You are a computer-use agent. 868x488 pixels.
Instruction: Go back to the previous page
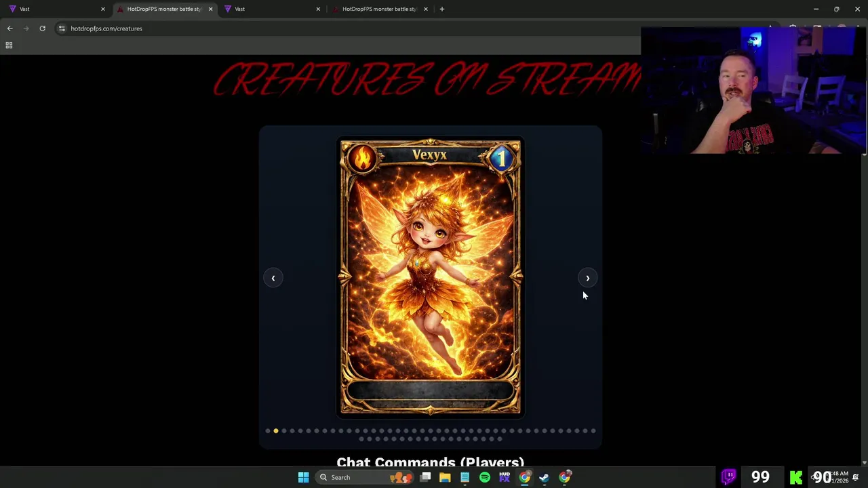point(9,28)
